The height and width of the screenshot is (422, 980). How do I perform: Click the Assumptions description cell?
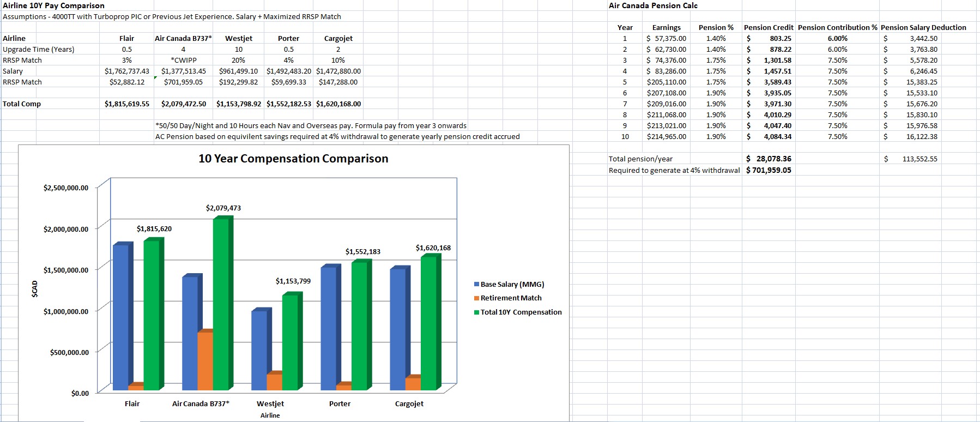172,16
